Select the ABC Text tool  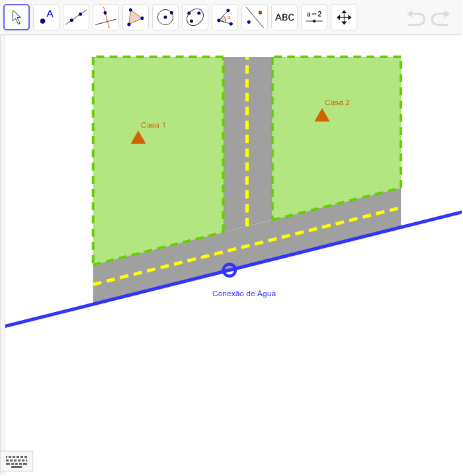(284, 17)
